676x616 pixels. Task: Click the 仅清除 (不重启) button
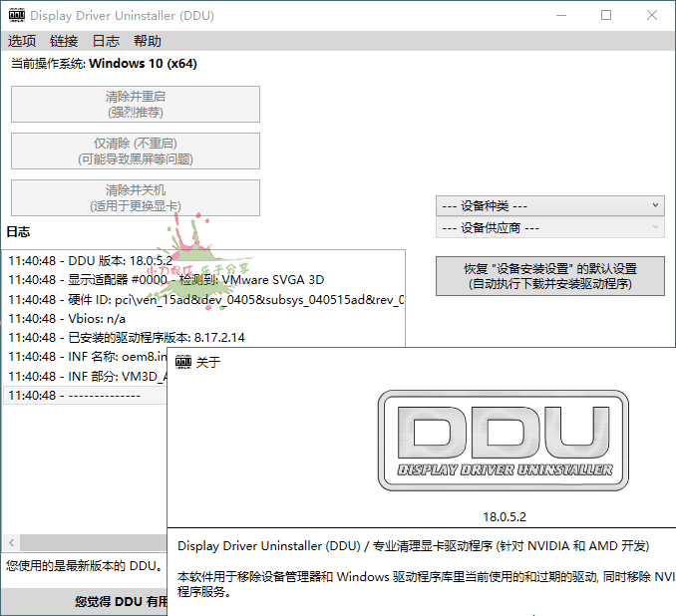[136, 151]
